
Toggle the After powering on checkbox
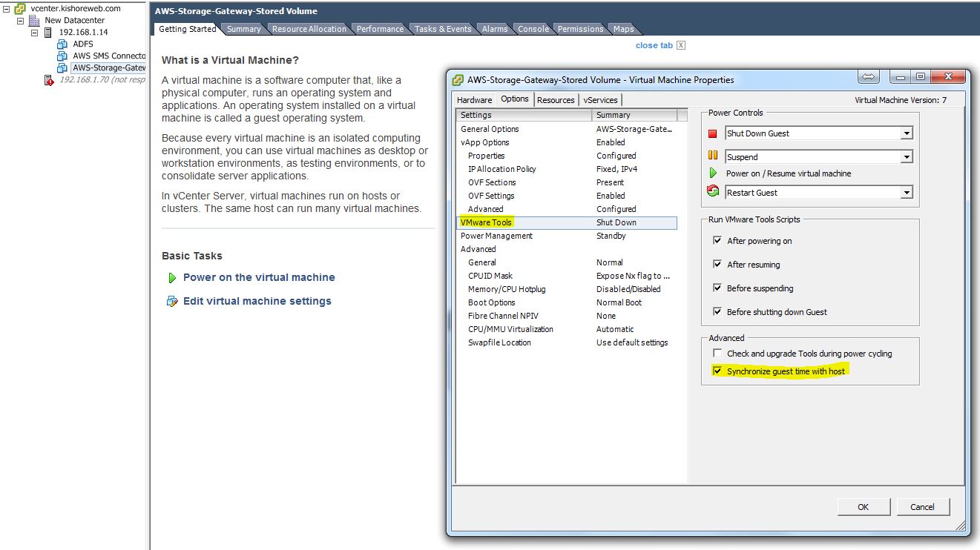point(717,241)
